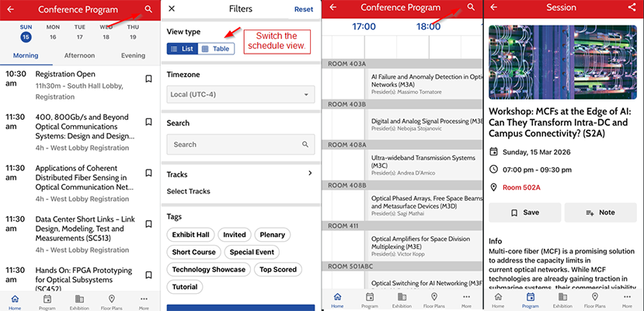Open Floor Plans in table view bottom bar

click(433, 300)
